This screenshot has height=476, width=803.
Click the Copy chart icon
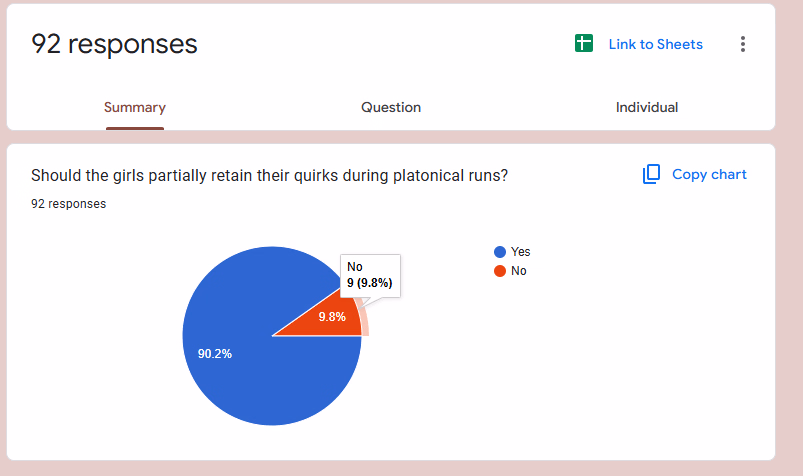click(x=651, y=174)
